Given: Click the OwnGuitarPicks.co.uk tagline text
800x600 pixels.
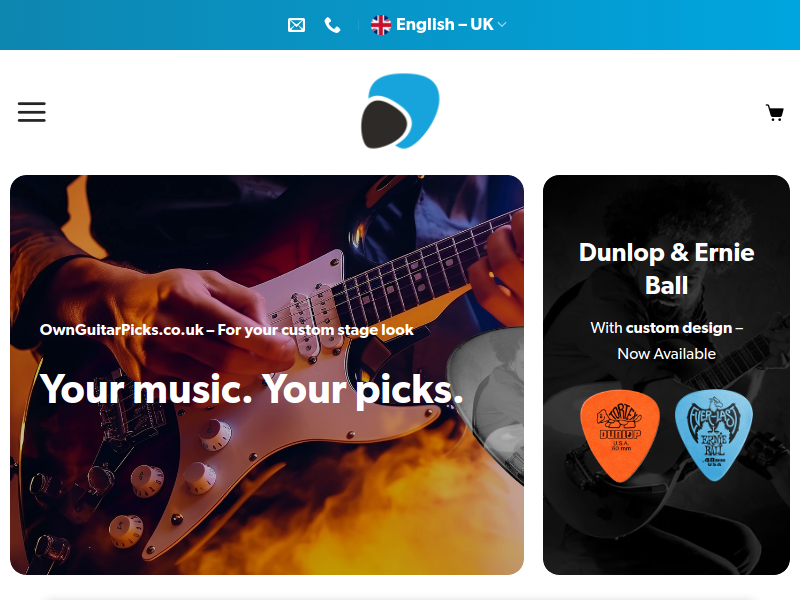Looking at the screenshot, I should coord(227,330).
